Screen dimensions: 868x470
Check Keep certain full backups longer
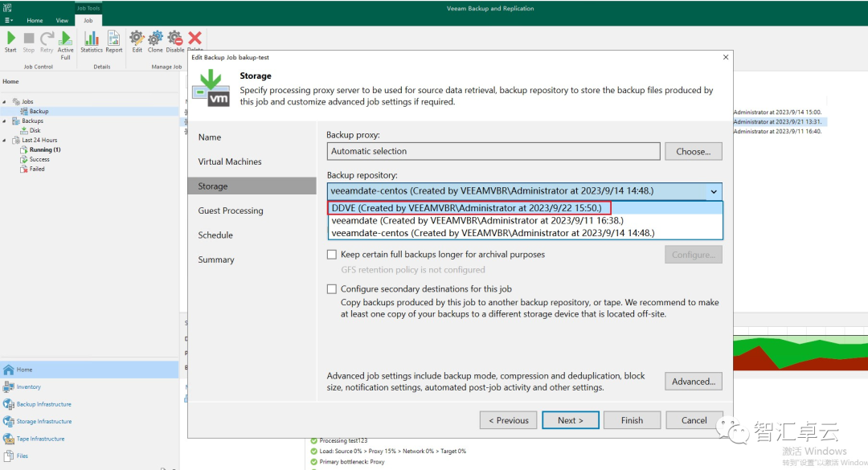point(332,255)
